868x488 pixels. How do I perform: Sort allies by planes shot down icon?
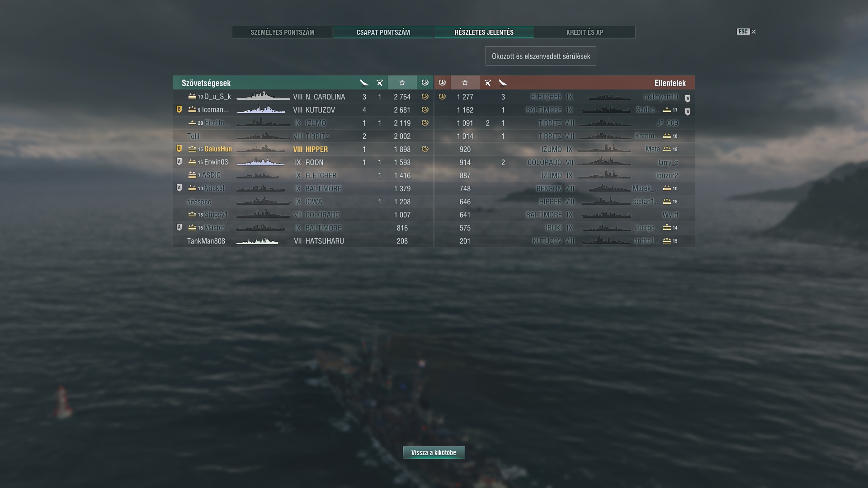(380, 83)
